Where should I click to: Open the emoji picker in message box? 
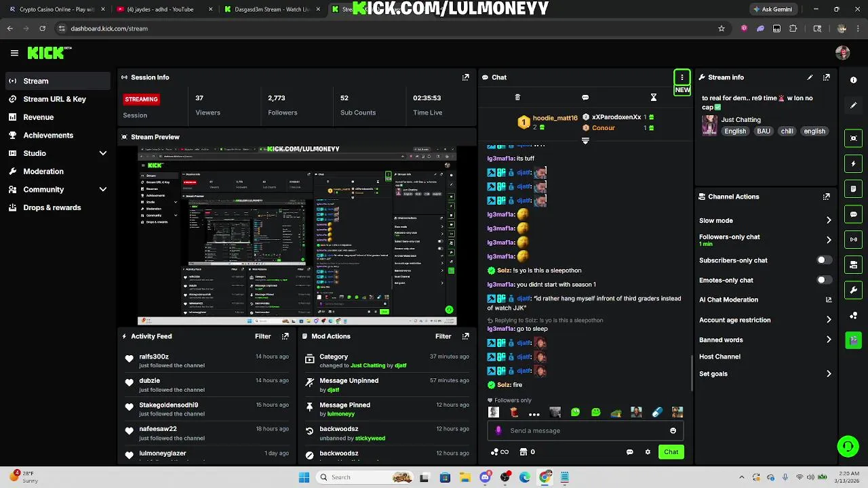[x=673, y=430]
